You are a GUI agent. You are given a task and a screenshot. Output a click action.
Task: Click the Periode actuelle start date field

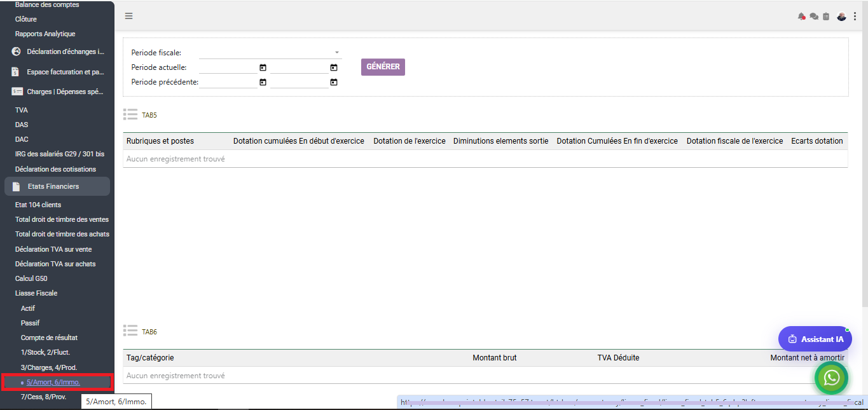[228, 67]
